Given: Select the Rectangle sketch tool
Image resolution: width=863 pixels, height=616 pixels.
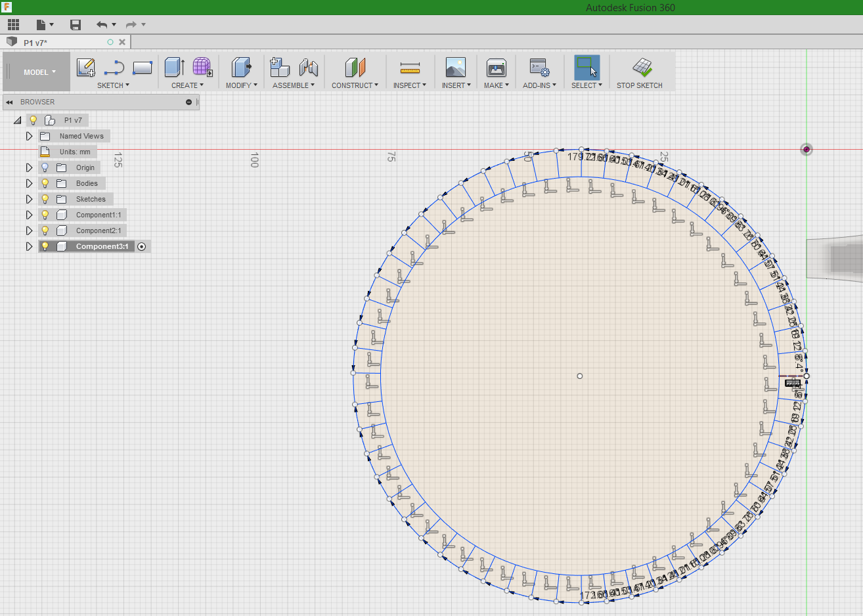Looking at the screenshot, I should [x=143, y=67].
